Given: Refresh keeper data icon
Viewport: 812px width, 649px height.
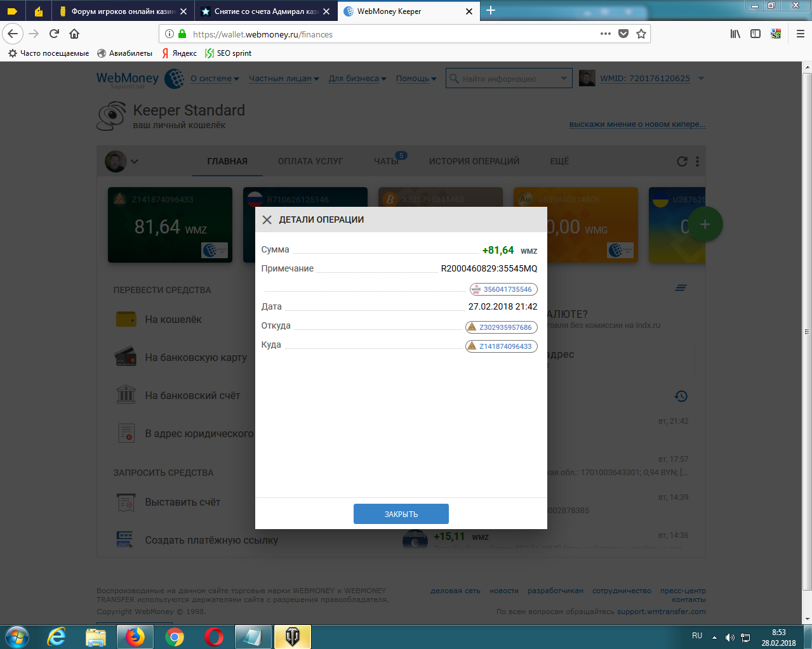Looking at the screenshot, I should [x=682, y=162].
